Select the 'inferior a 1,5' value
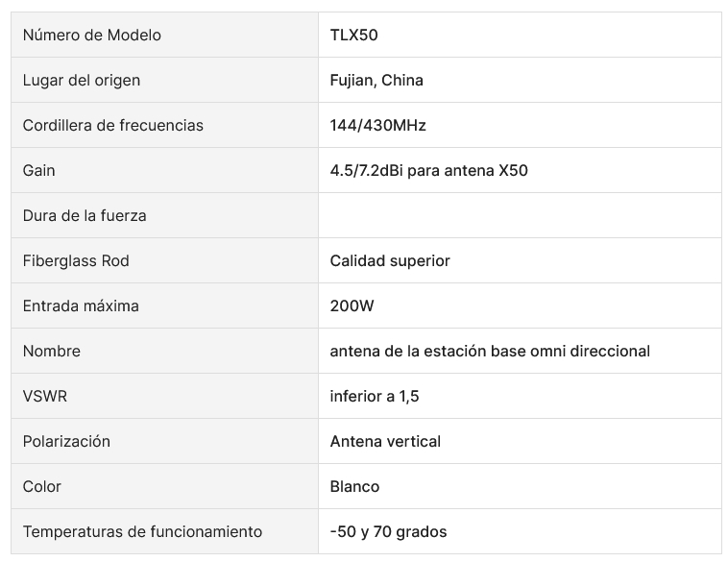 (375, 397)
